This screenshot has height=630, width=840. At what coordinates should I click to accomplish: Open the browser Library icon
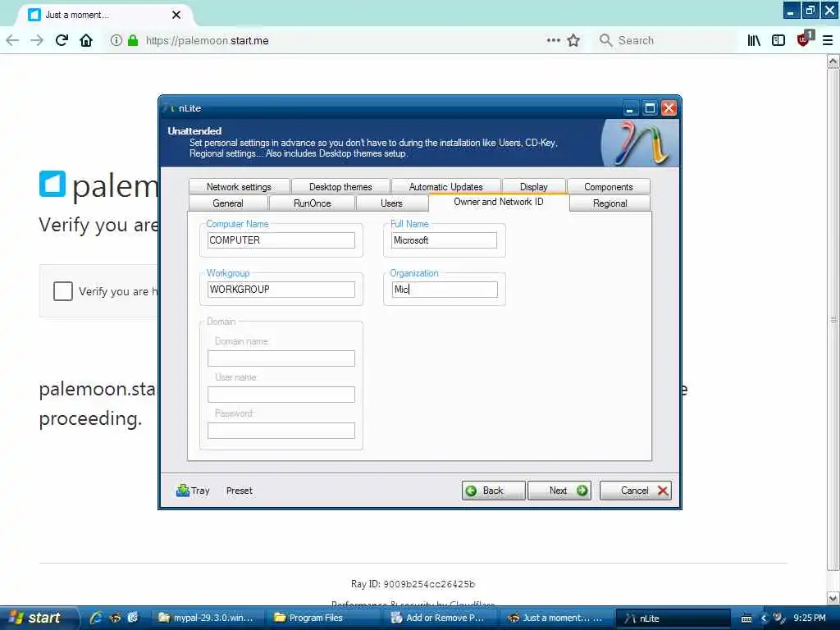[x=754, y=41]
